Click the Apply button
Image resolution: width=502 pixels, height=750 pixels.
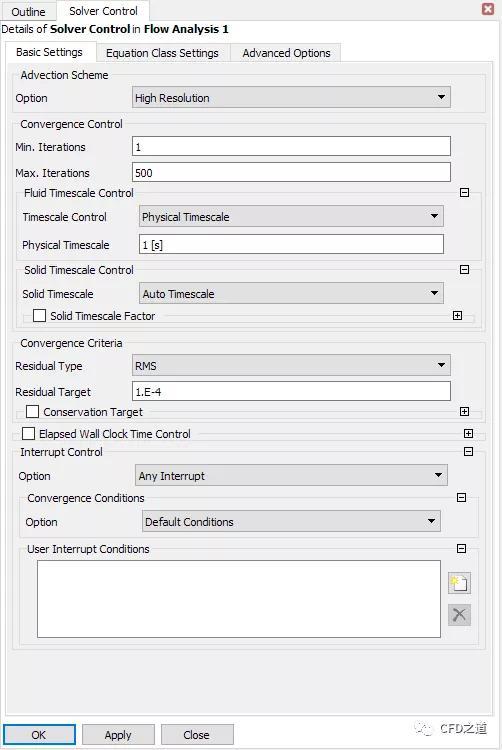(x=118, y=735)
